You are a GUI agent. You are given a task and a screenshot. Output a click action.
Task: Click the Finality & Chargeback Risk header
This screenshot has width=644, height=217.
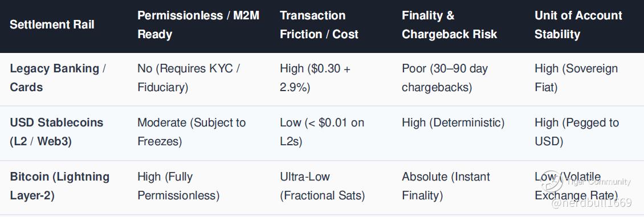(449, 24)
